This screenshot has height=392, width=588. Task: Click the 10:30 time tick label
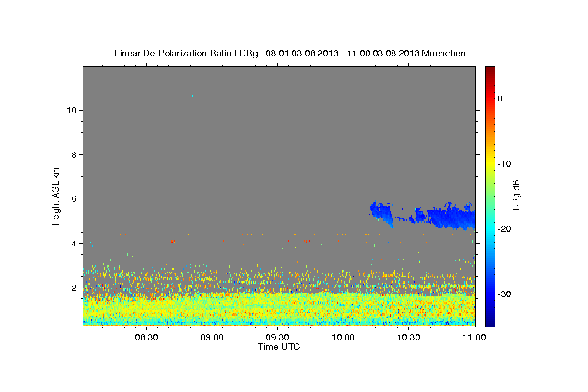409,337
